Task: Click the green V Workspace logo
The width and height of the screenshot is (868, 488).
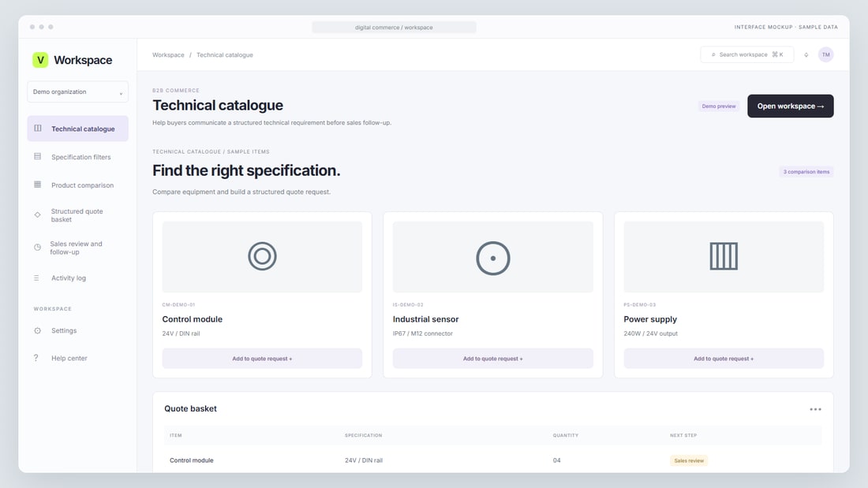Action: 40,60
